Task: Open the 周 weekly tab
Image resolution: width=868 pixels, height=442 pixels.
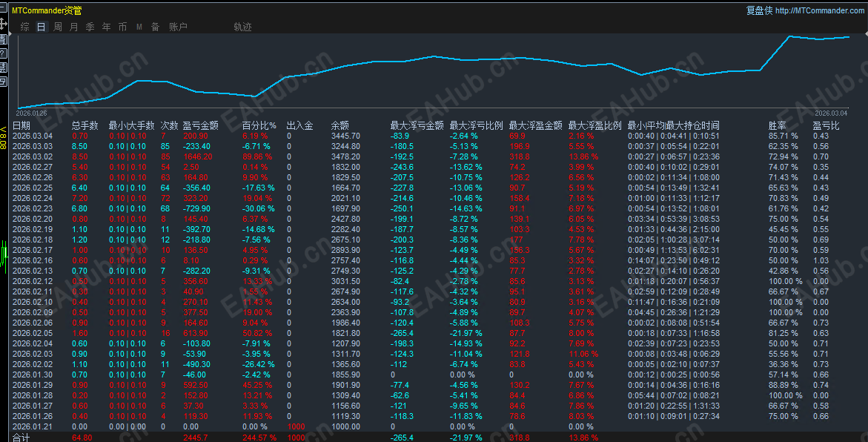Action: point(58,27)
